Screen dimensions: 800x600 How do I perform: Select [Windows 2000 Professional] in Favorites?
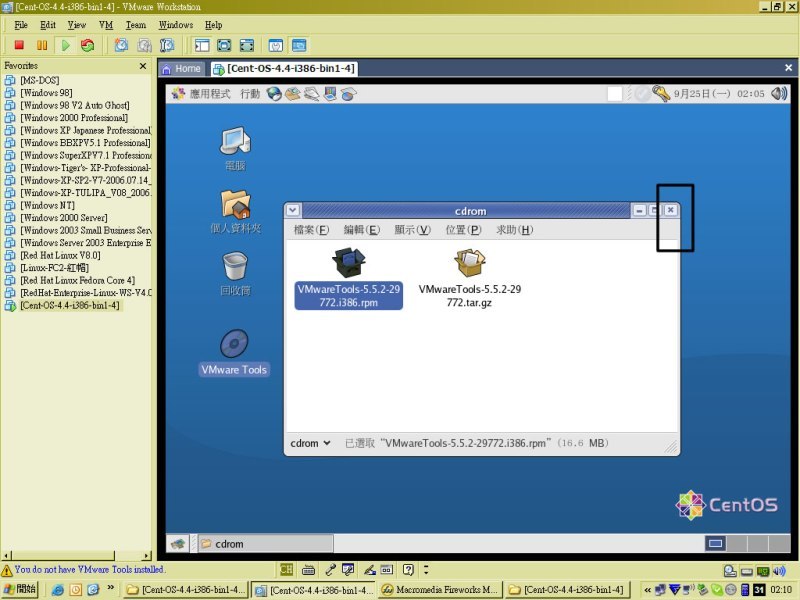click(x=74, y=117)
